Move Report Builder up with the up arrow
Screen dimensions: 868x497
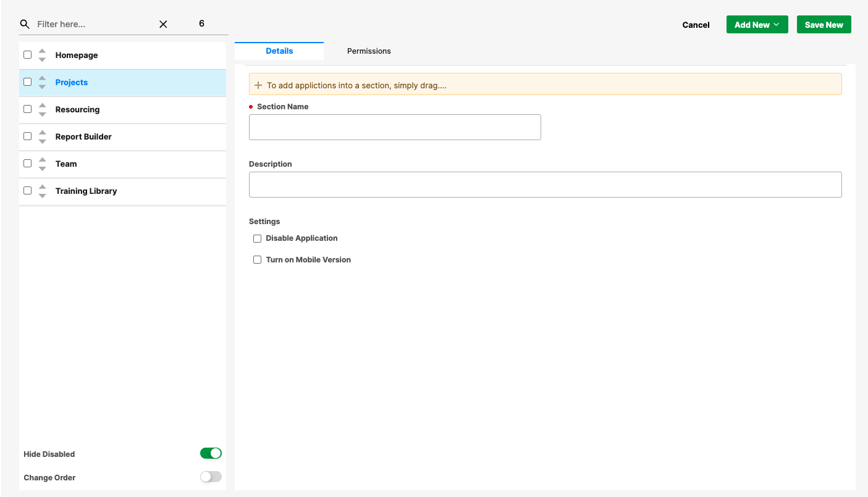42,133
